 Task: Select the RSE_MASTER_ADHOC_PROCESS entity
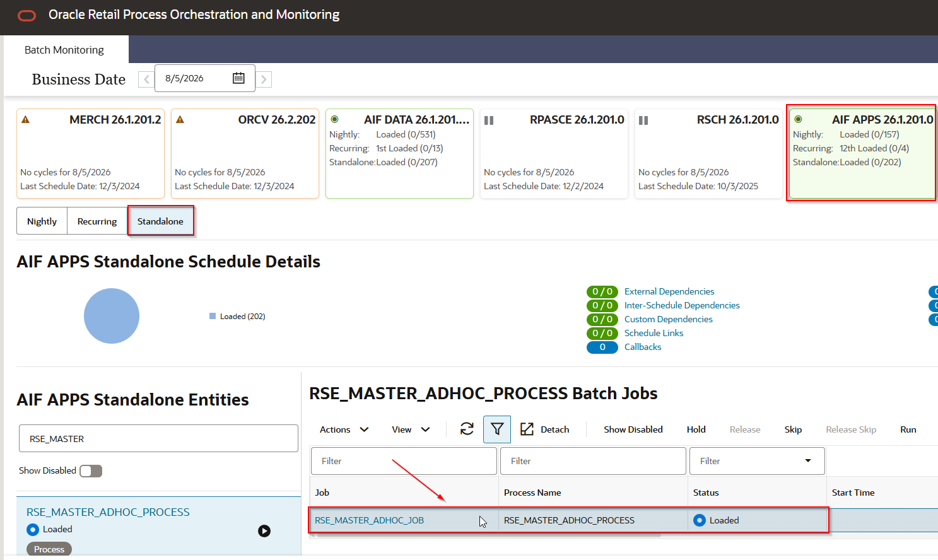tap(108, 512)
